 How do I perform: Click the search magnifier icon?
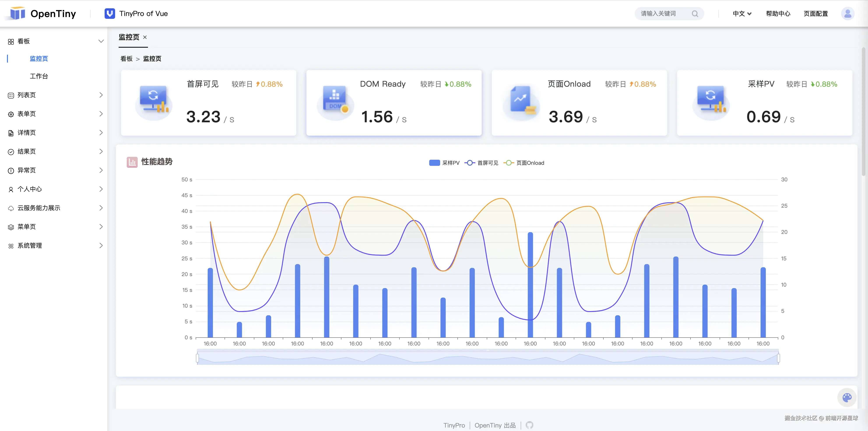(x=695, y=14)
